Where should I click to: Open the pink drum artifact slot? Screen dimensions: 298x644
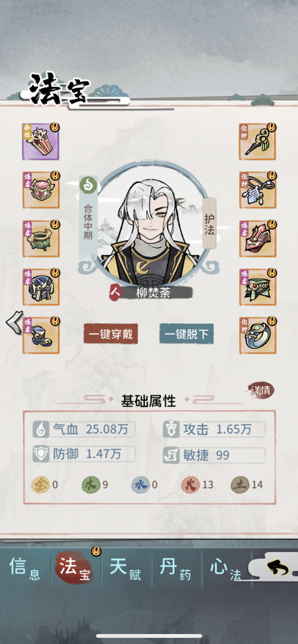click(41, 190)
